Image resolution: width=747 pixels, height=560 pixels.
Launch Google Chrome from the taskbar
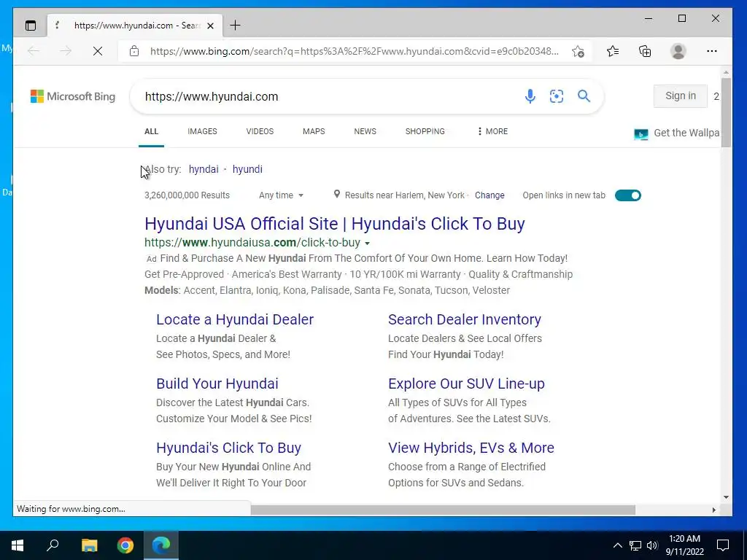(x=125, y=545)
